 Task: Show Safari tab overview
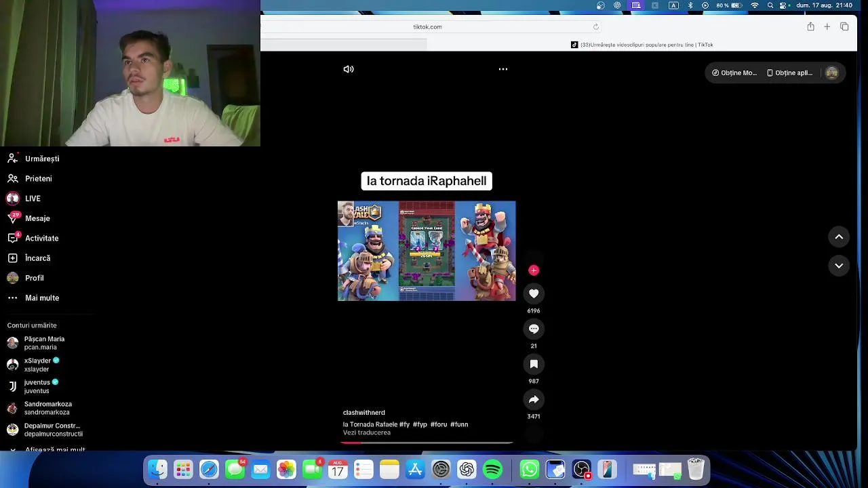point(844,26)
